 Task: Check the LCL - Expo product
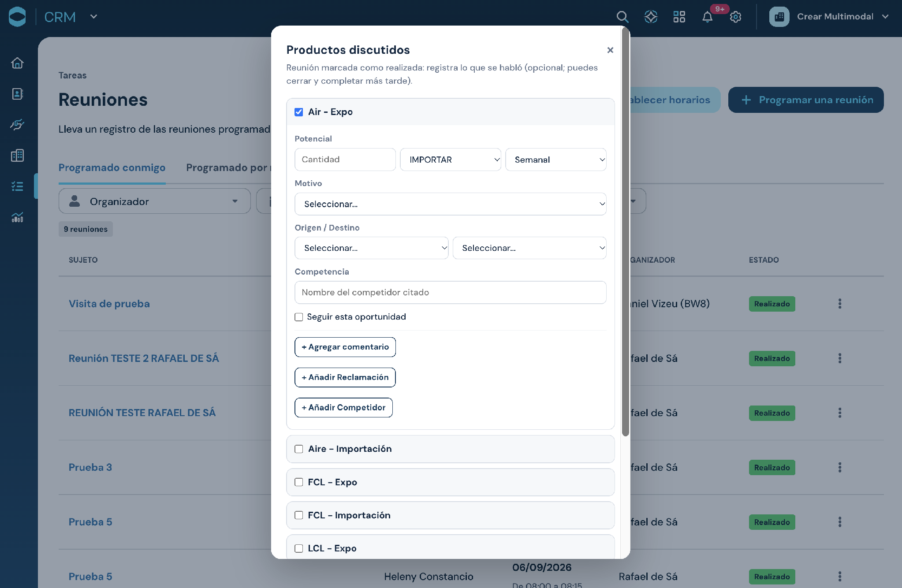tap(299, 548)
